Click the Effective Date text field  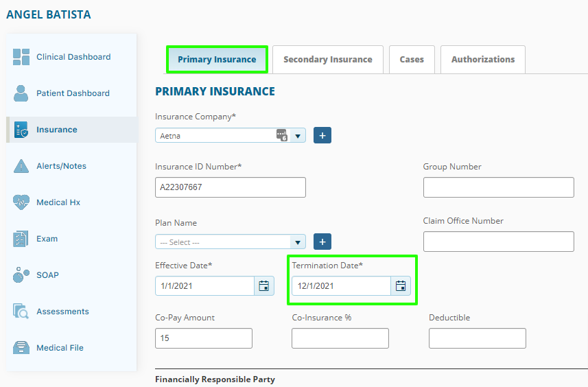(x=204, y=285)
